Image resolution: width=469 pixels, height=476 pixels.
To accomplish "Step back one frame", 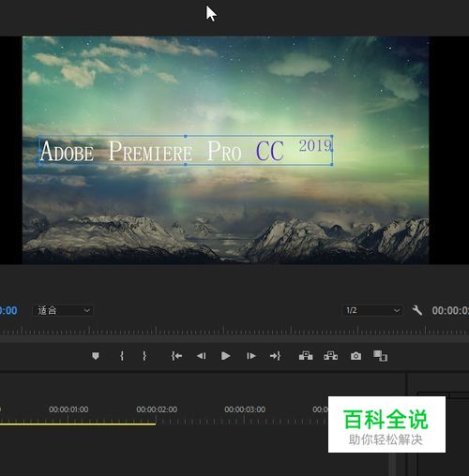I will (x=202, y=356).
